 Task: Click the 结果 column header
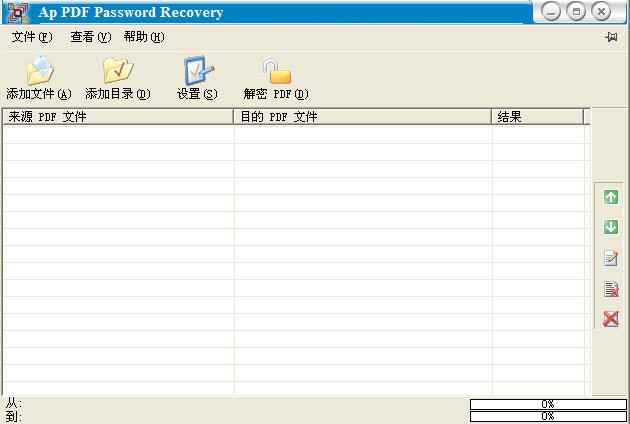[x=538, y=117]
